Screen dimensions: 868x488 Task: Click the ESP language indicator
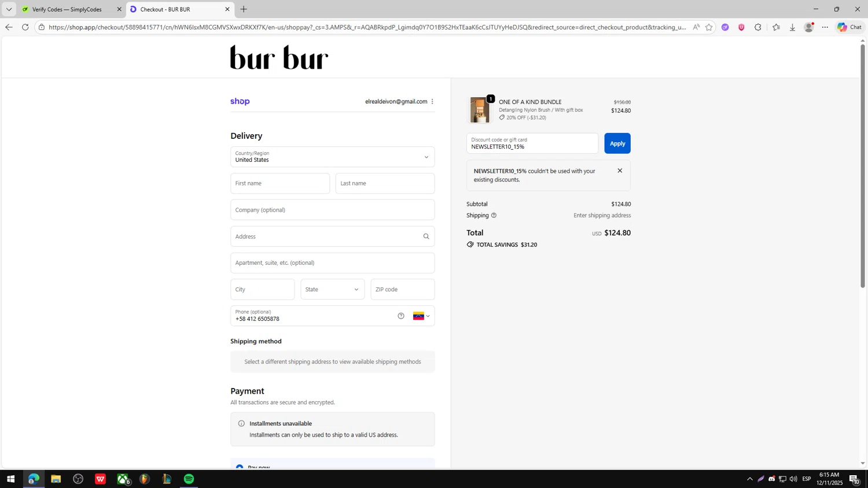pyautogui.click(x=807, y=479)
